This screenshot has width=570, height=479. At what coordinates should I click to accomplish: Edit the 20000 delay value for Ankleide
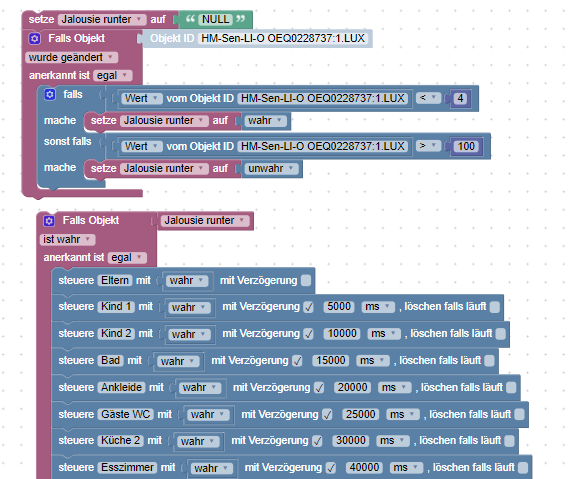tap(352, 387)
